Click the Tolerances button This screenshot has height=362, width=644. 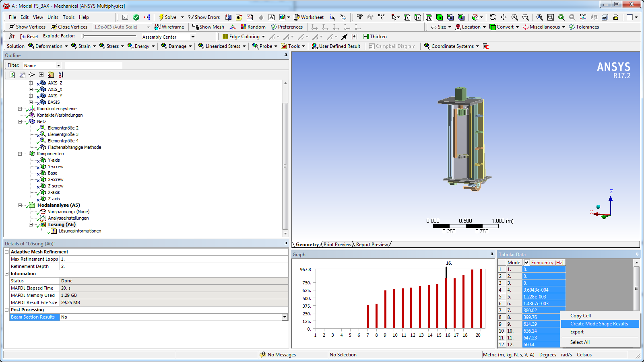pos(584,27)
